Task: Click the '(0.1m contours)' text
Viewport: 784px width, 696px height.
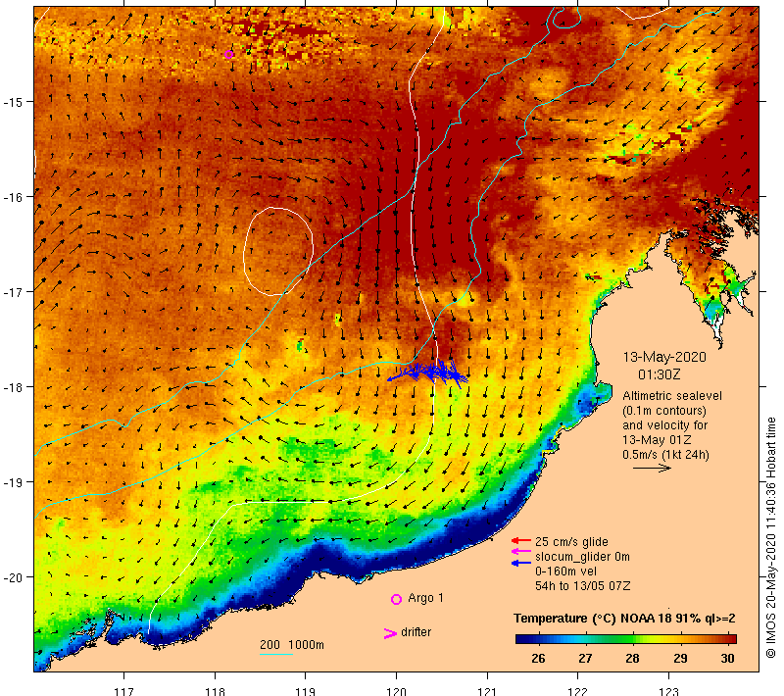Action: [x=664, y=411]
